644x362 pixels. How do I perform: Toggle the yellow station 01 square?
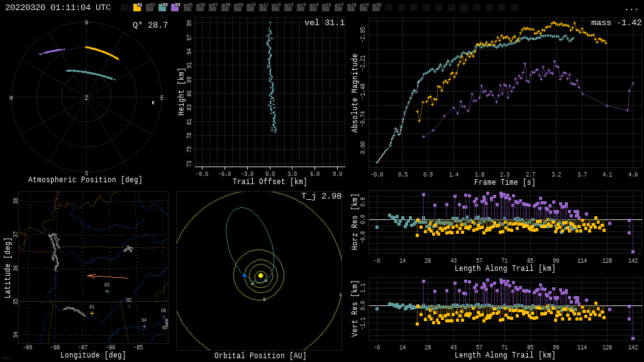pos(137,8)
